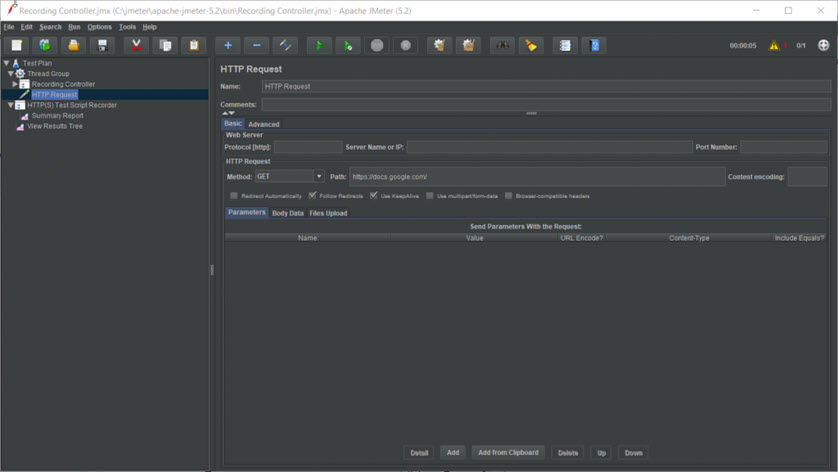Viewport: 838px width, 472px height.
Task: Collapse the Test Plan tree node
Action: click(6, 63)
